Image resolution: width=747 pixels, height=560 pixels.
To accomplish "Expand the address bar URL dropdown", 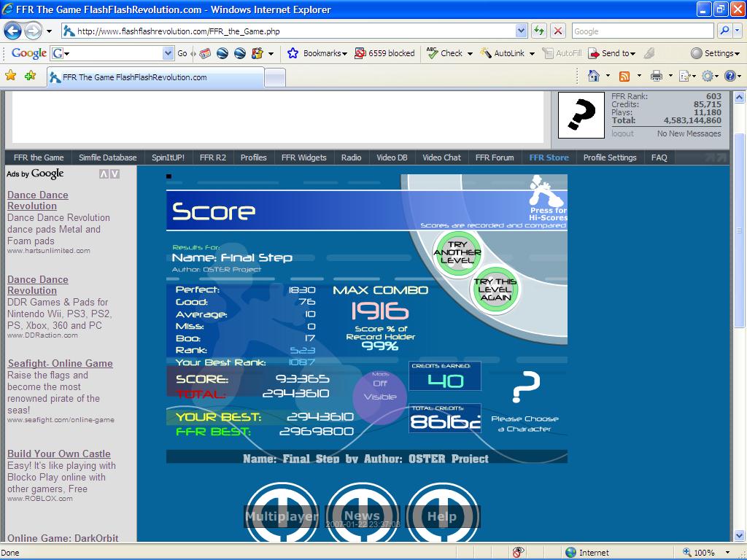I will [521, 31].
